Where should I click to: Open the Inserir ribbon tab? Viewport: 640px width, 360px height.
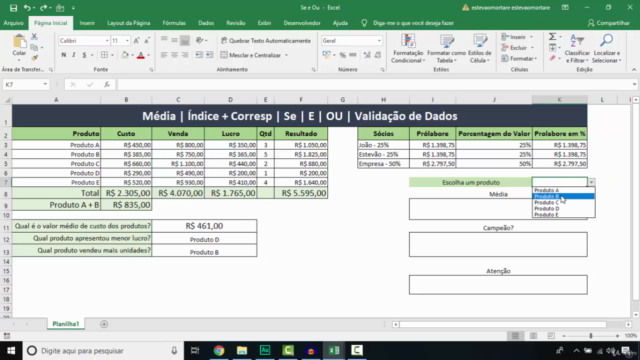point(87,23)
